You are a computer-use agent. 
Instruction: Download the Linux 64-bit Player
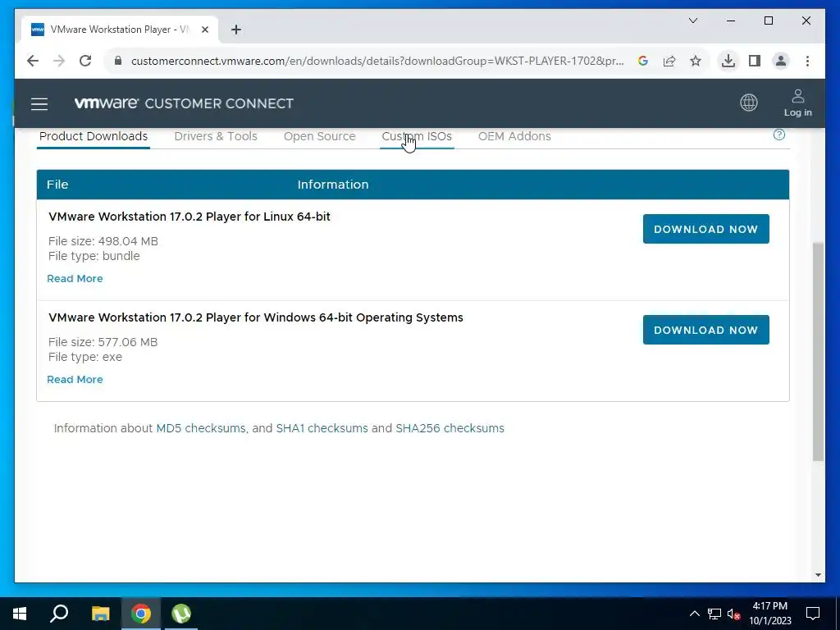click(x=705, y=229)
